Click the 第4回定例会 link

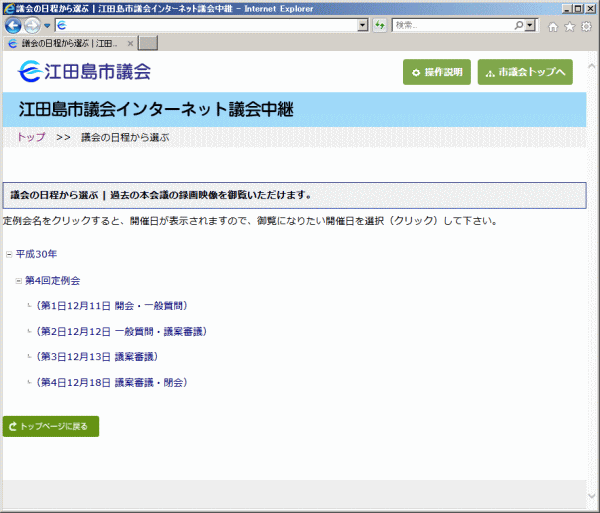[52, 281]
